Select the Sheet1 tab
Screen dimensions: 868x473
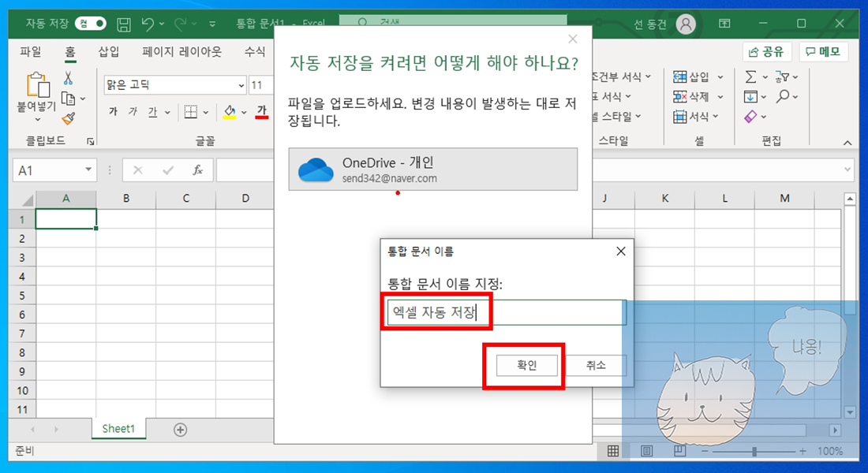[118, 429]
